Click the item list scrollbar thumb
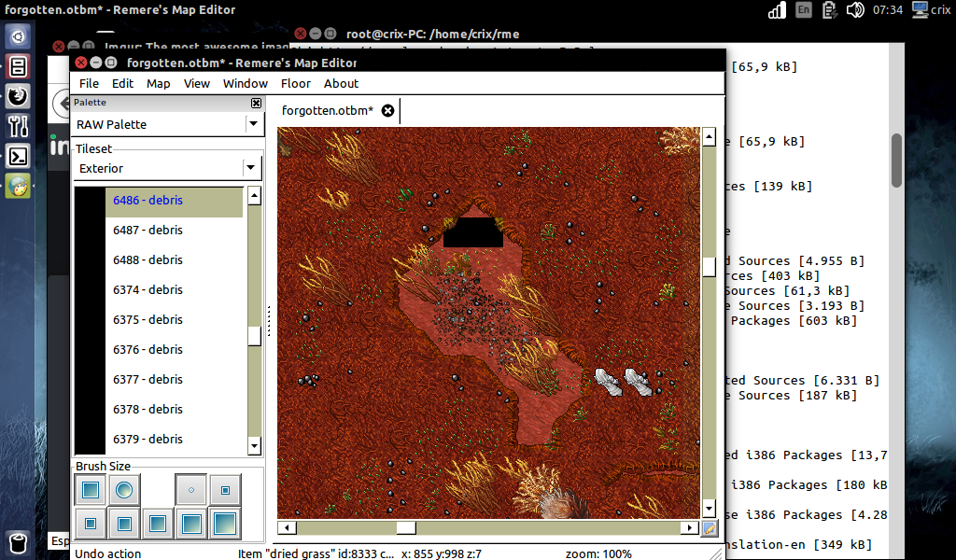The height and width of the screenshot is (560, 956). pyautogui.click(x=254, y=336)
